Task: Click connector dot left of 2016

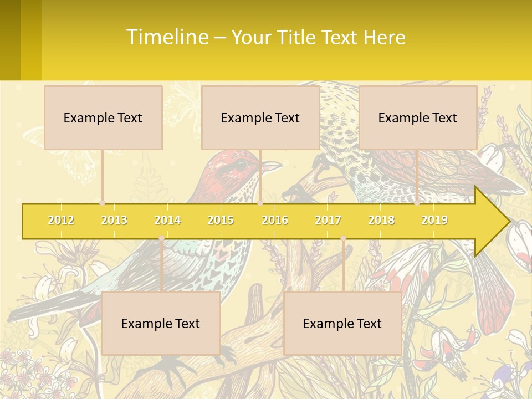Action: coord(260,203)
